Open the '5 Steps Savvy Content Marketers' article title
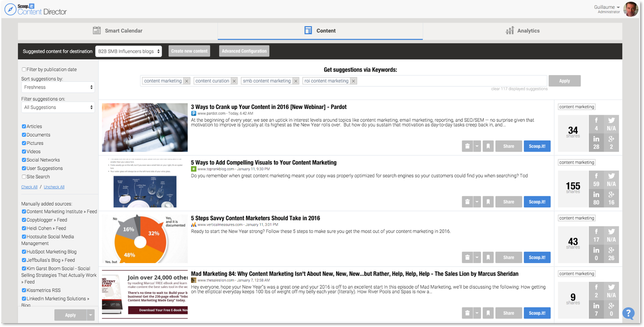Image resolution: width=644 pixels, height=327 pixels. point(255,218)
